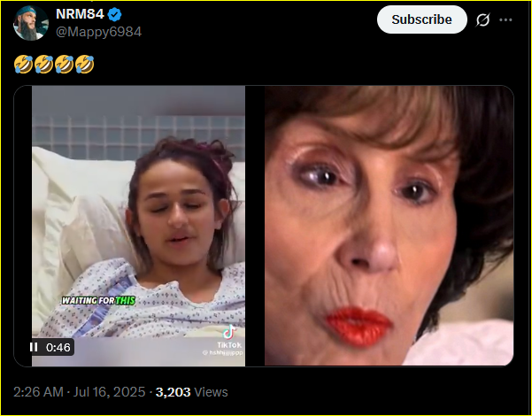532x416 pixels.
Task: Click the last laughing emoji
Action: click(x=84, y=65)
